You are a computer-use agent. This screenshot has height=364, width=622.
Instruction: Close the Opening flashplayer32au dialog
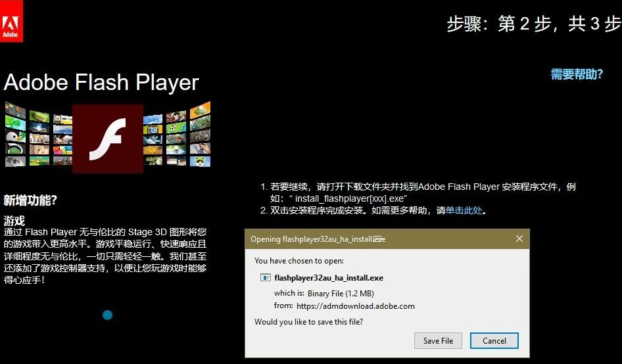(519, 239)
